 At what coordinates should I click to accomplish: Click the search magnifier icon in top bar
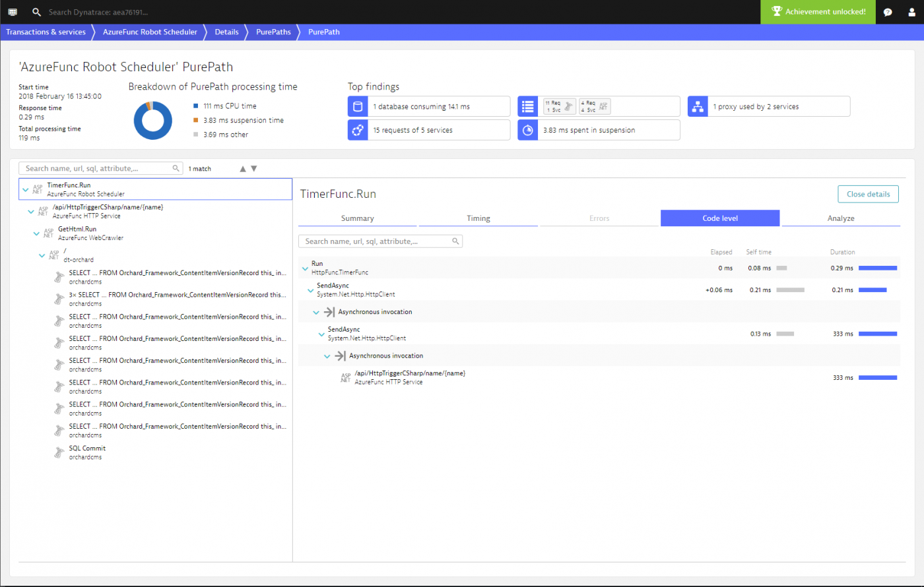click(x=36, y=12)
